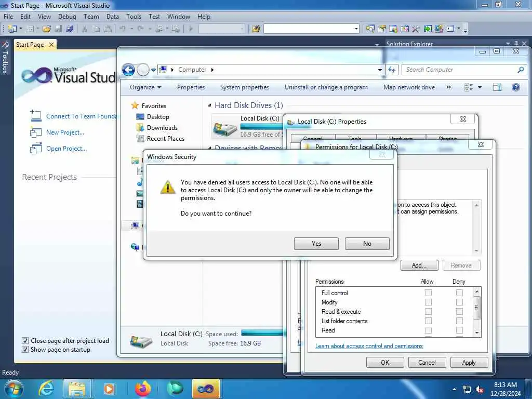The height and width of the screenshot is (399, 532).
Task: Click the Save toolbar icon
Action: [58, 29]
